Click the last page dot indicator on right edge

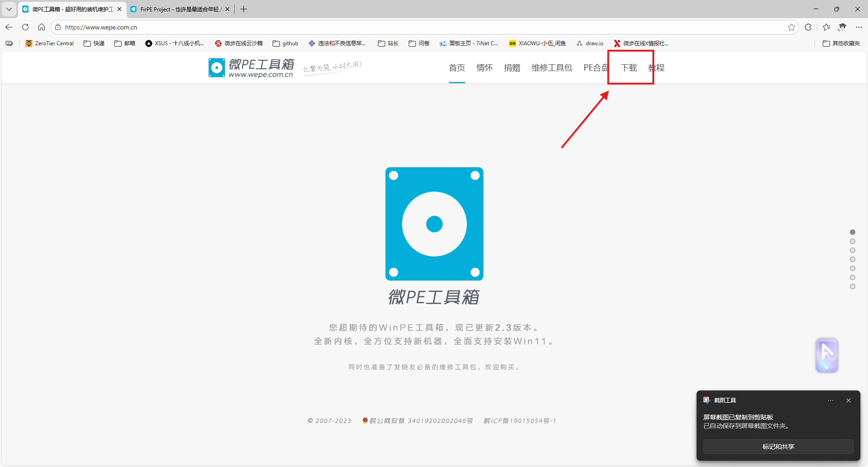(853, 286)
